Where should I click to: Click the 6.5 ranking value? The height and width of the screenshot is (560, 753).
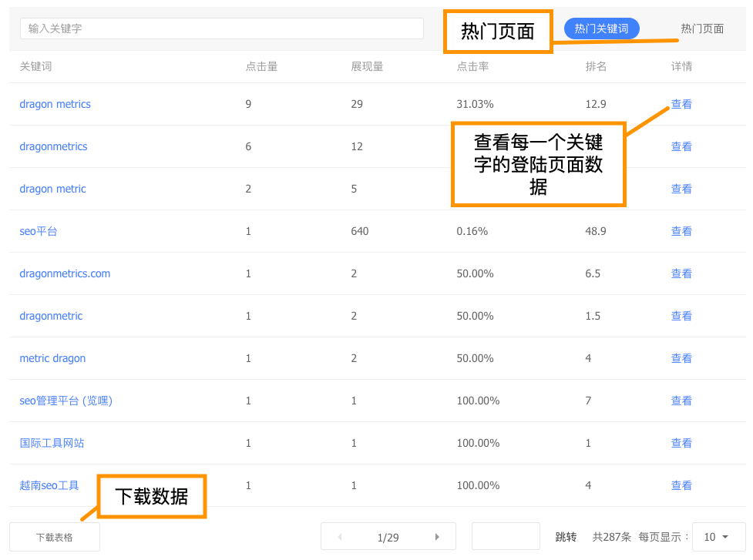593,273
